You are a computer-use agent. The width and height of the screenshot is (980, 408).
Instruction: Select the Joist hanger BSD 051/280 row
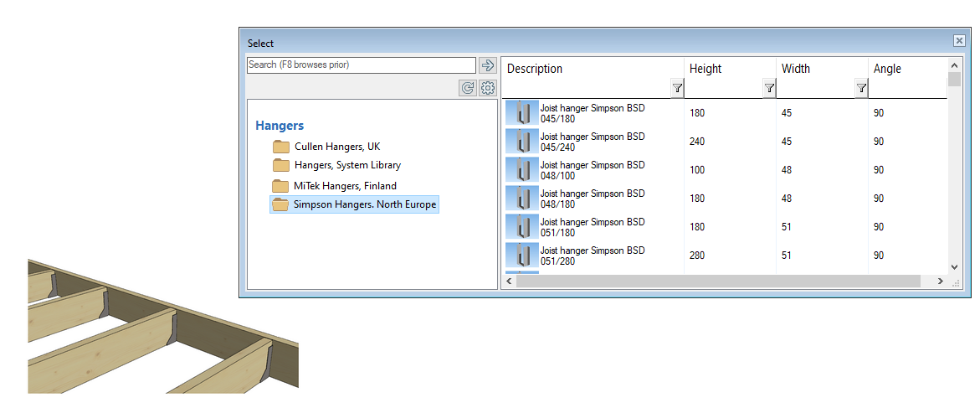coord(592,256)
